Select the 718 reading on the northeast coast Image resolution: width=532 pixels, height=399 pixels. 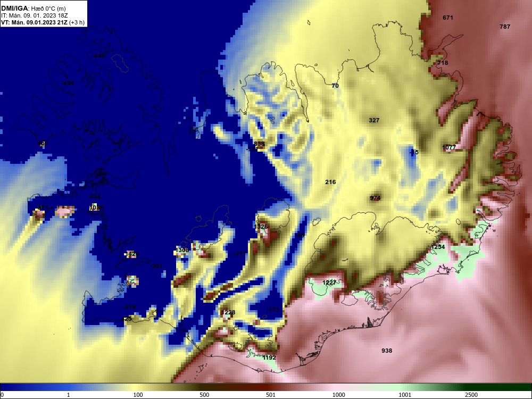pos(443,63)
